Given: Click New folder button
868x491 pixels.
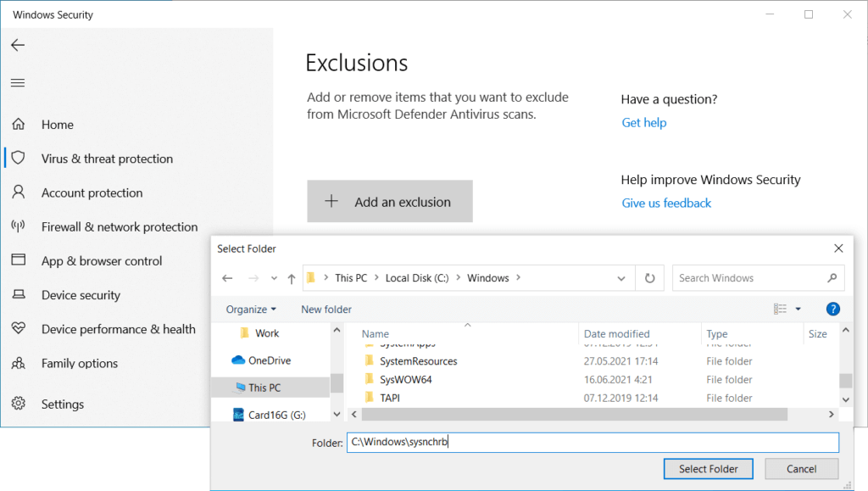Looking at the screenshot, I should [x=326, y=310].
